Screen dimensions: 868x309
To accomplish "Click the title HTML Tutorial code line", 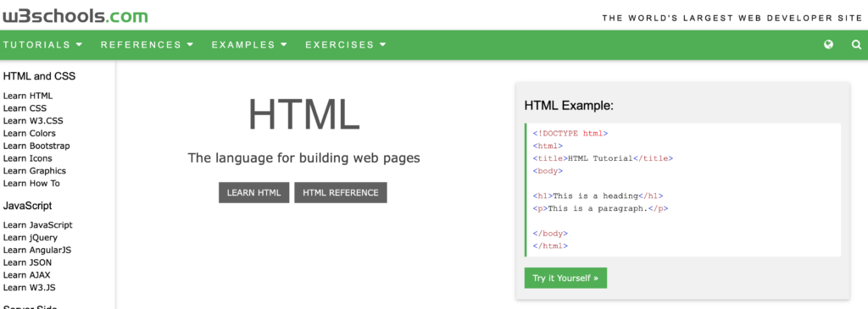I will coord(603,158).
